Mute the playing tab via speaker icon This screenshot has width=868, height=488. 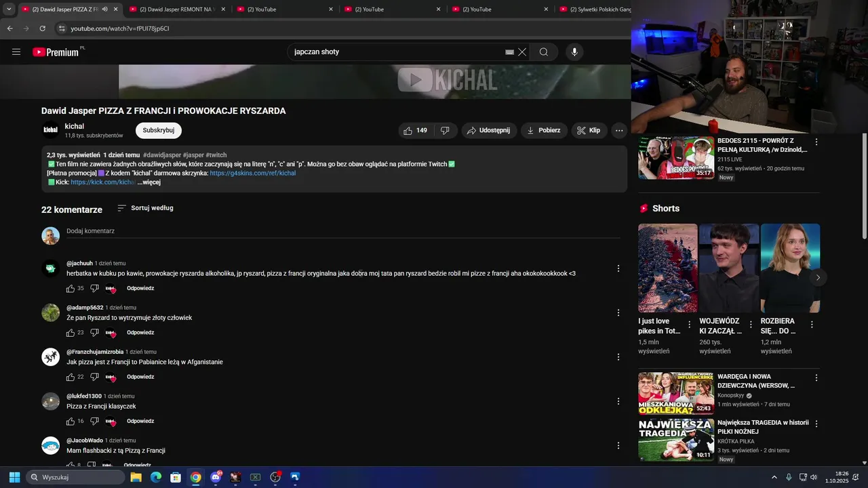tap(104, 9)
